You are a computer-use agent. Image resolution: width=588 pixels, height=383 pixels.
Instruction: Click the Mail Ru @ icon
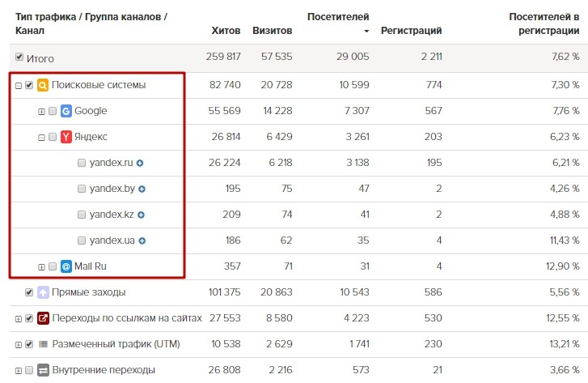click(x=66, y=266)
